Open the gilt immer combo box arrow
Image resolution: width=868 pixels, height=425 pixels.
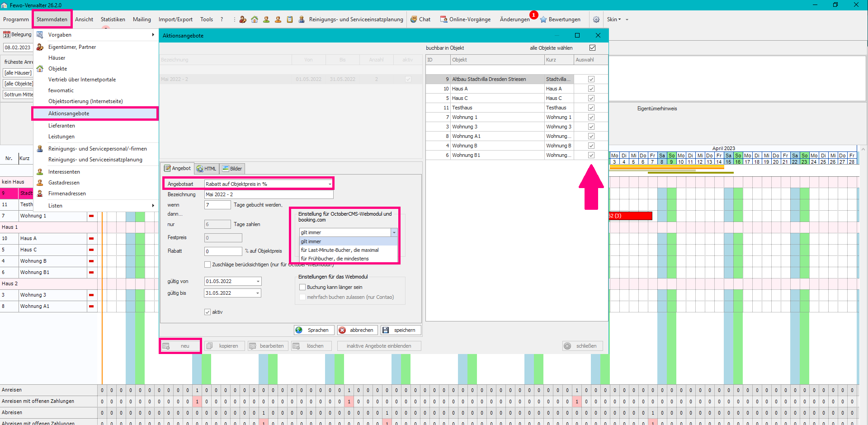(394, 232)
